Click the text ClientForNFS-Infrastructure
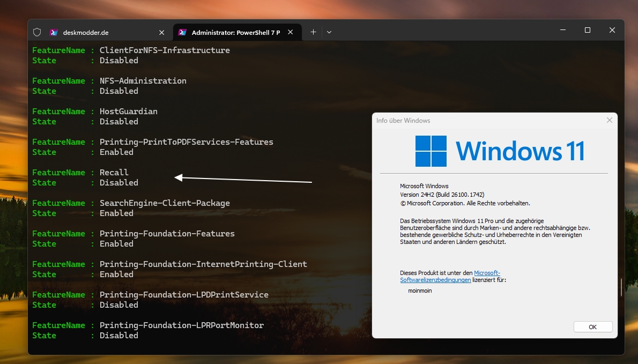This screenshot has height=364, width=638. (x=165, y=50)
